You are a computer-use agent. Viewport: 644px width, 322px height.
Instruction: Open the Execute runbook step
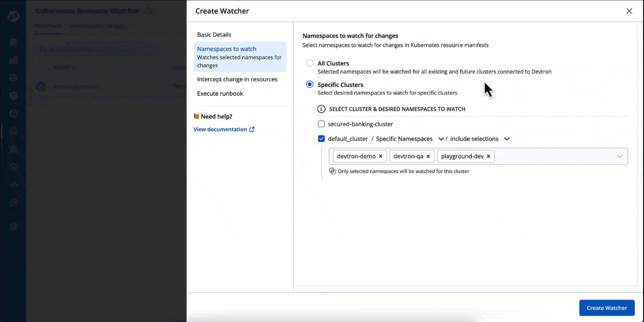(220, 94)
